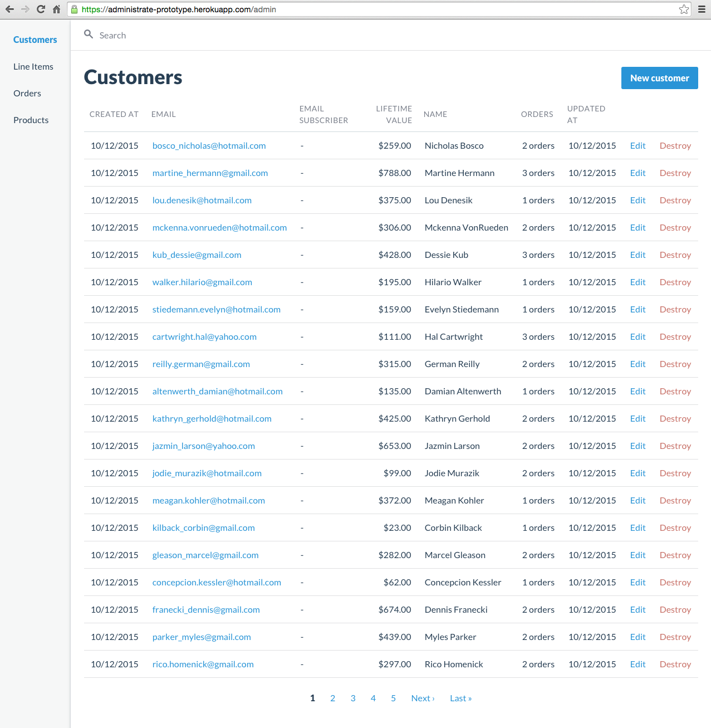Open the Products section
The width and height of the screenshot is (711, 728).
(x=31, y=120)
